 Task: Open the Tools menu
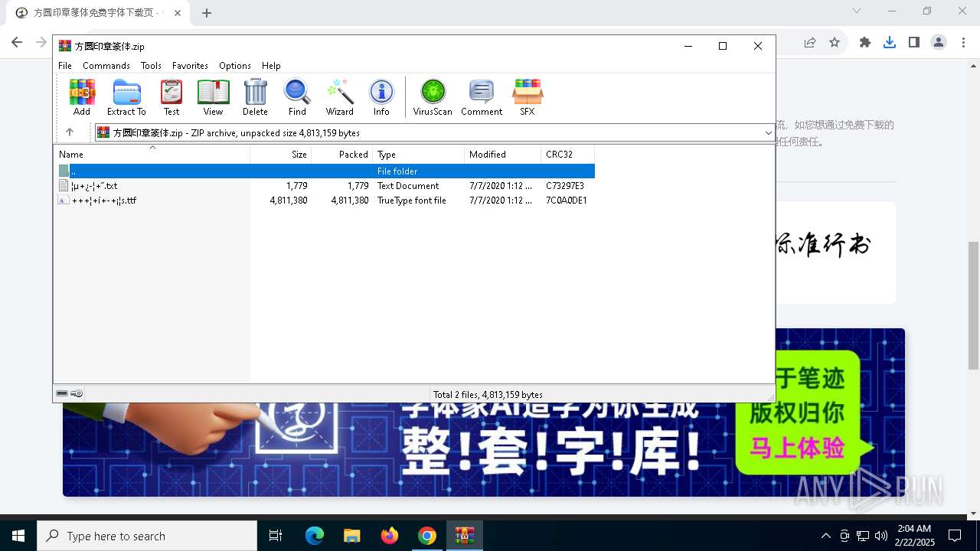point(151,66)
